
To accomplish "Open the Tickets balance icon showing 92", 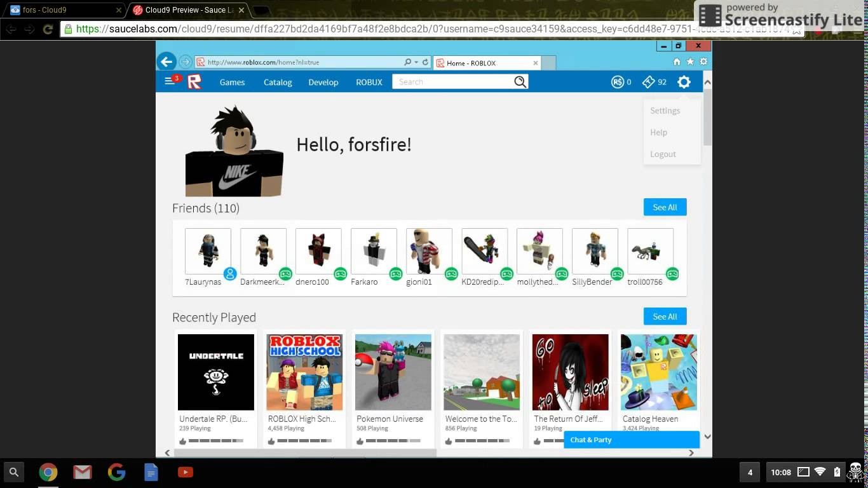I will (x=649, y=82).
